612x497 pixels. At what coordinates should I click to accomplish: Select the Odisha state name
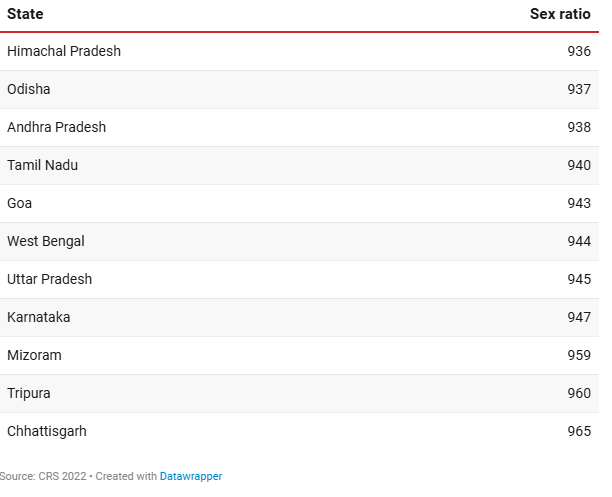(29, 89)
